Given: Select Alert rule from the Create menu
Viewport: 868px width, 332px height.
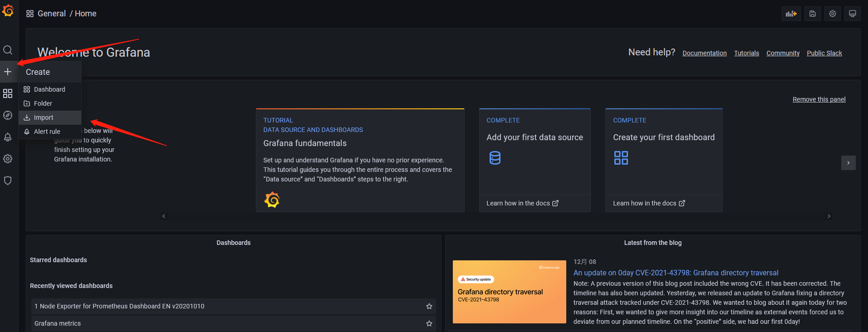Looking at the screenshot, I should click(50, 132).
